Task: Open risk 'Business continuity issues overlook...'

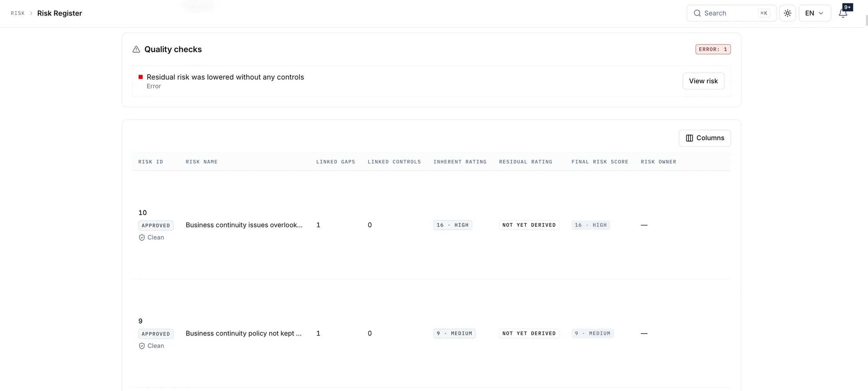Action: [244, 225]
